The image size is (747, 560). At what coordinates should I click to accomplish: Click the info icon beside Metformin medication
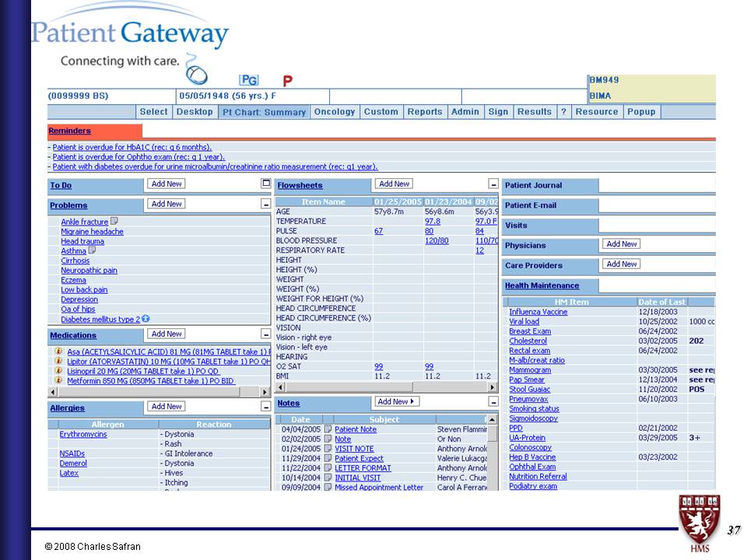pyautogui.click(x=58, y=380)
